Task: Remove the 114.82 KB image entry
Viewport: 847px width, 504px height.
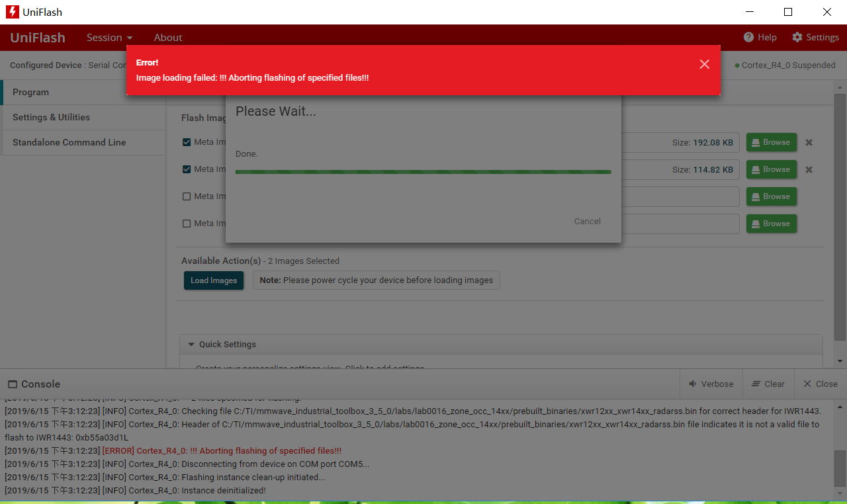Action: coord(809,169)
